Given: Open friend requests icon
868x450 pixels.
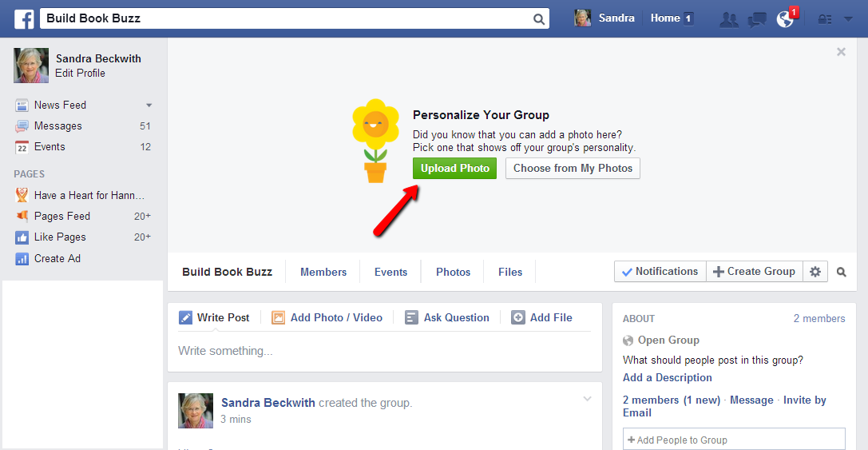Looking at the screenshot, I should (x=729, y=20).
